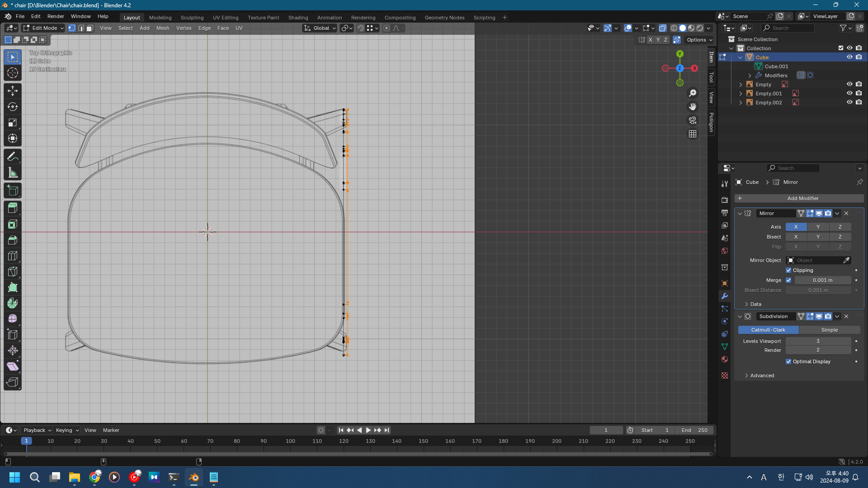Select the Annotate tool
868x488 pixels.
13,157
